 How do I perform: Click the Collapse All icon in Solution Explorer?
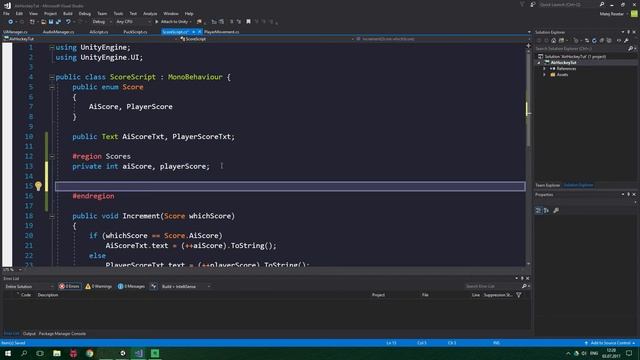tap(602, 40)
